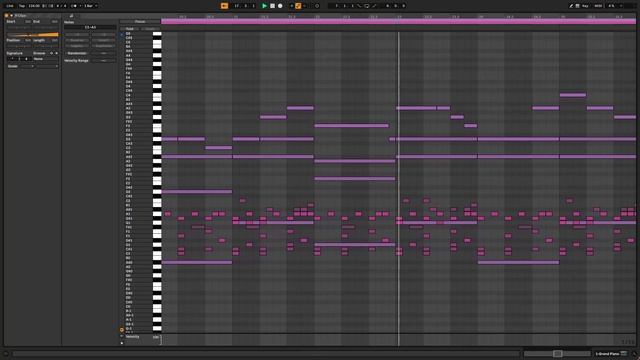Click the Focus button above piano roll
Screen dimensions: 640x360
140,22
